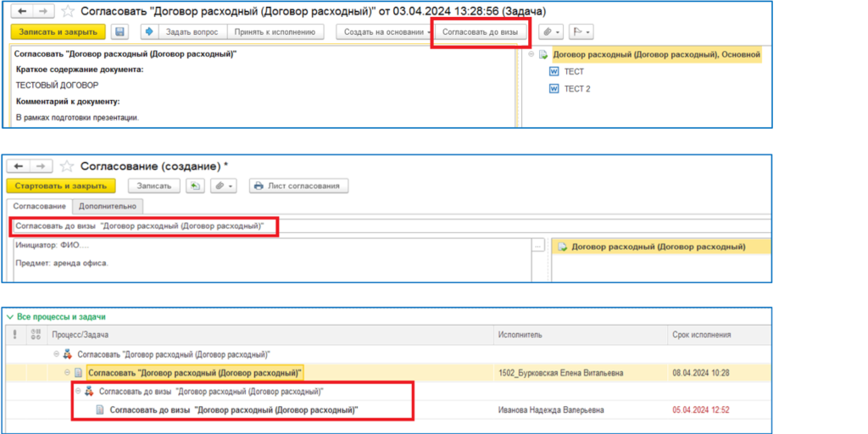Open the flag menu in task toolbar
The image size is (868, 434).
pos(581,32)
